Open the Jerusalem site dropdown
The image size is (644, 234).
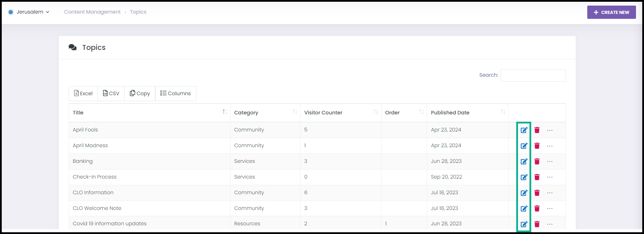click(29, 12)
